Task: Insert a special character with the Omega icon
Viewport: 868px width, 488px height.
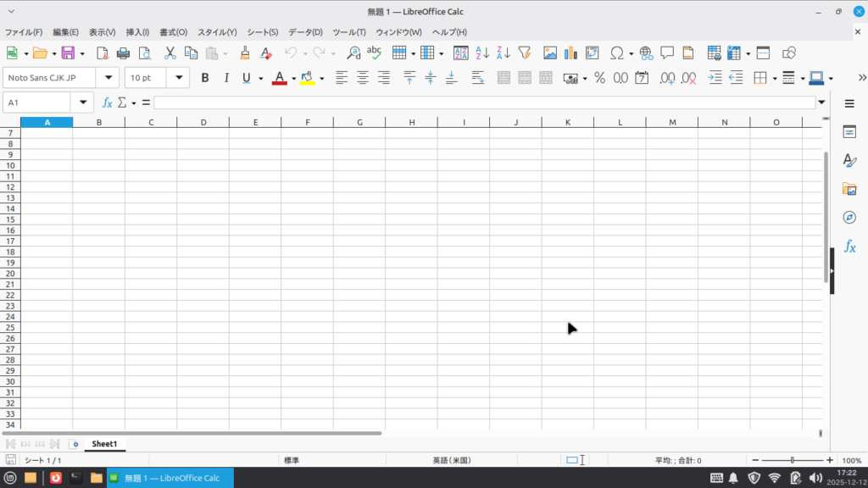Action: (616, 53)
